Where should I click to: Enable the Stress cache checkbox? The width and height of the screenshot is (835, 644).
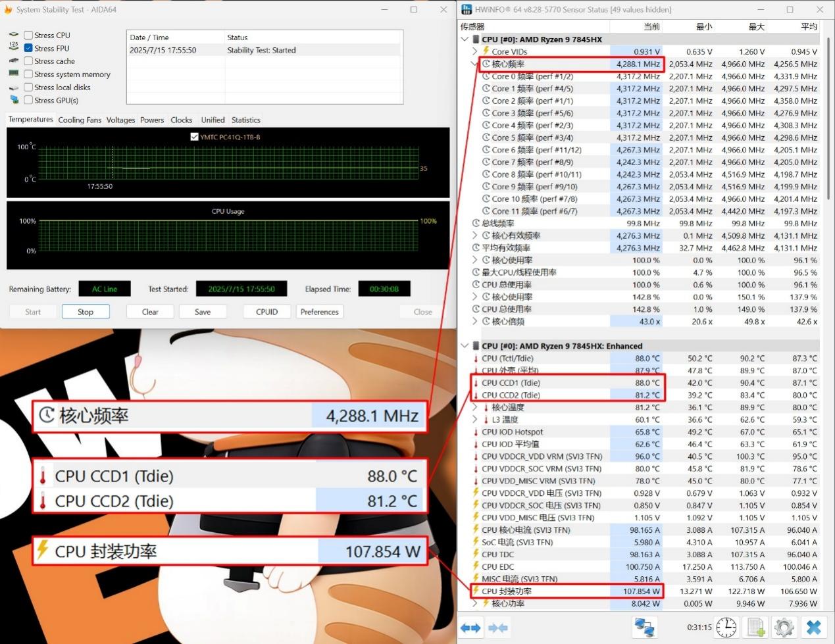point(28,61)
